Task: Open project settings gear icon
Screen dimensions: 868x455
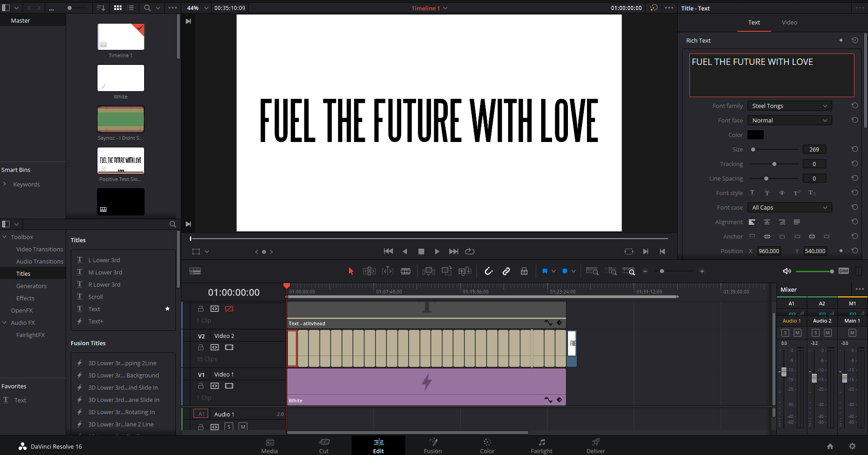Action: point(852,446)
